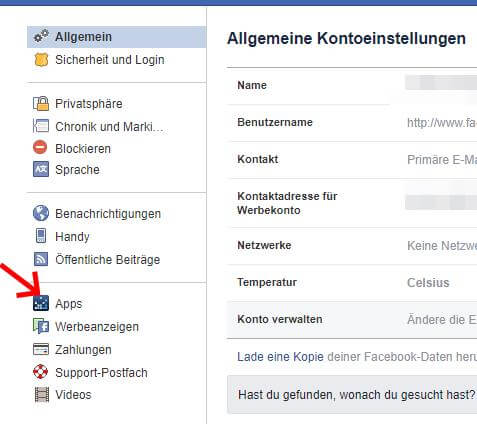Click the Sprache language icon
The width and height of the screenshot is (477, 424).
pyautogui.click(x=41, y=169)
